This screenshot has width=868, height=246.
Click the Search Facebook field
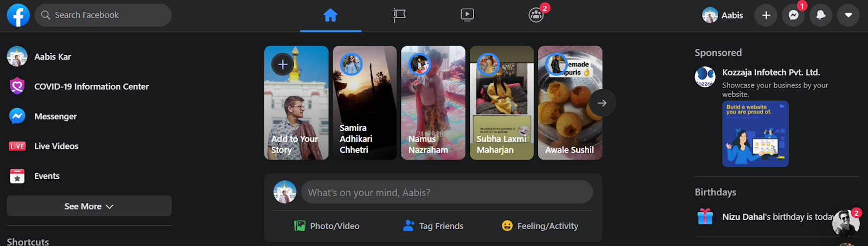pyautogui.click(x=103, y=15)
